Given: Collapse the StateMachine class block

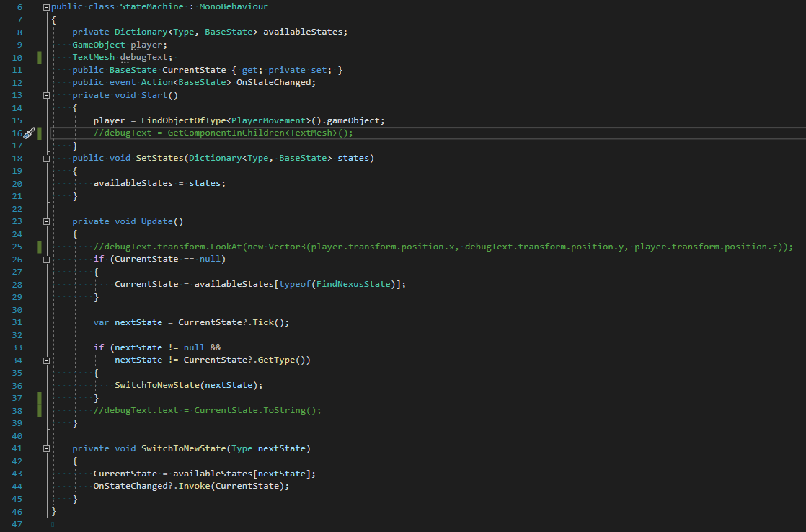Looking at the screenshot, I should (46, 7).
